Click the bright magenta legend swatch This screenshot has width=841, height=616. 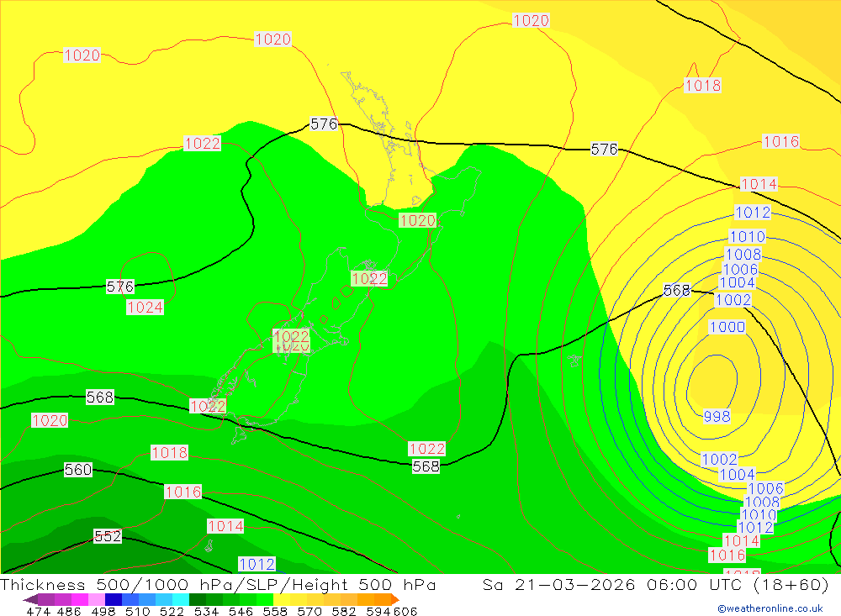point(80,599)
